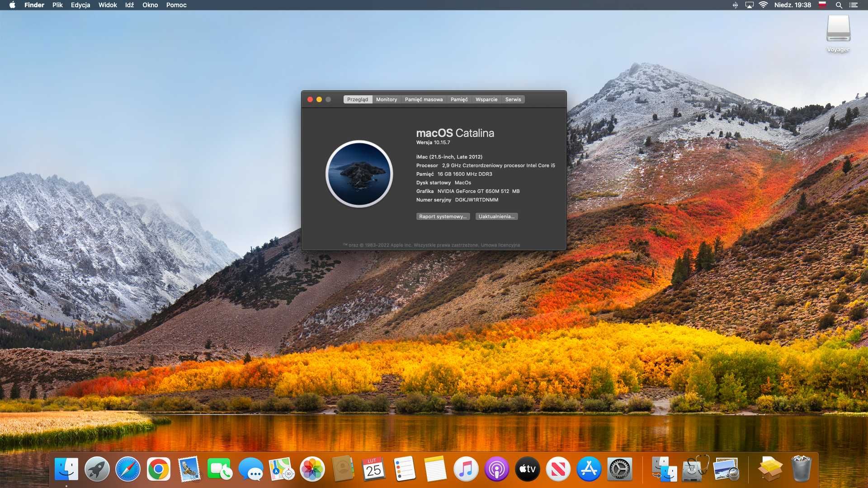Viewport: 868px width, 488px height.
Task: Switch to the Monitory tab
Action: coord(387,99)
